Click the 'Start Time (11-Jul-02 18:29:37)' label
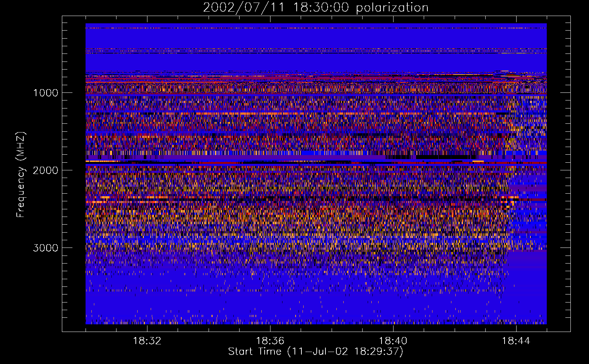 [316, 352]
